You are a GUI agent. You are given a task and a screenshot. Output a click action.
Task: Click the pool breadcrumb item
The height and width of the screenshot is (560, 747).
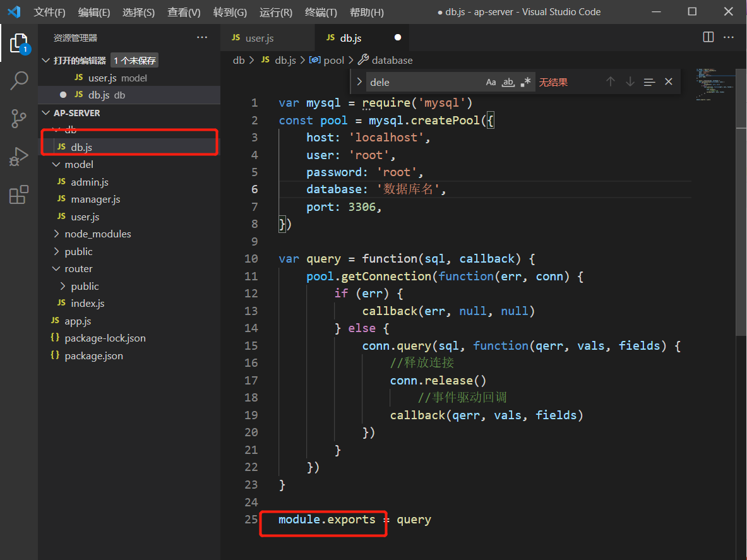pos(334,60)
